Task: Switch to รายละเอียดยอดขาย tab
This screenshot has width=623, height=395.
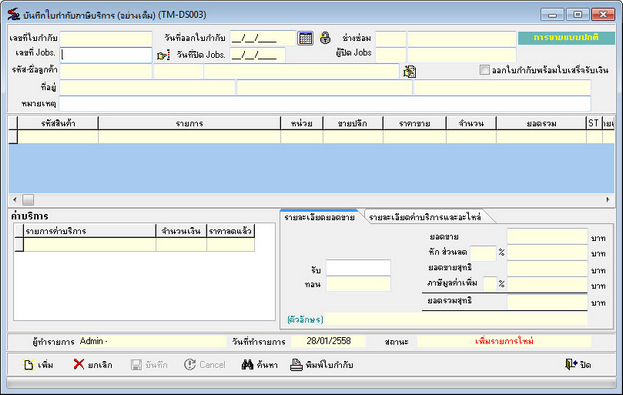Action: (x=319, y=217)
